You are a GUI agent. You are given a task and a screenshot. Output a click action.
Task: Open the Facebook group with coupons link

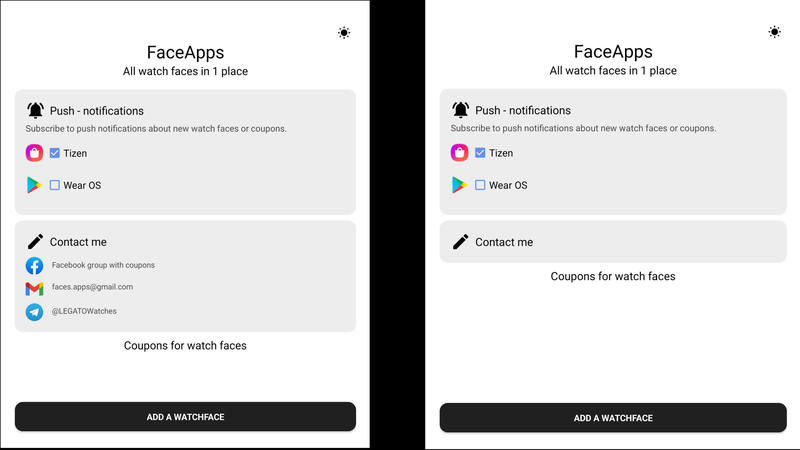click(x=103, y=265)
